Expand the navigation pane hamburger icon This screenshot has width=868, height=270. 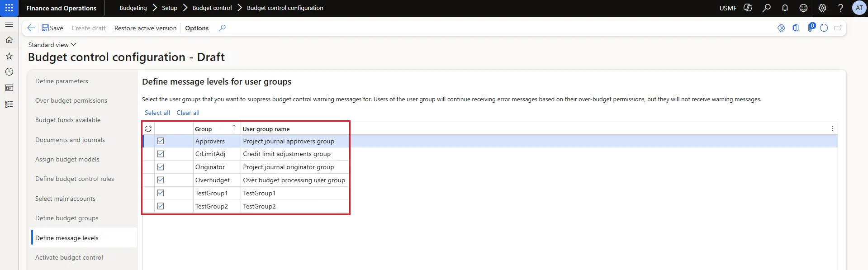(x=9, y=24)
